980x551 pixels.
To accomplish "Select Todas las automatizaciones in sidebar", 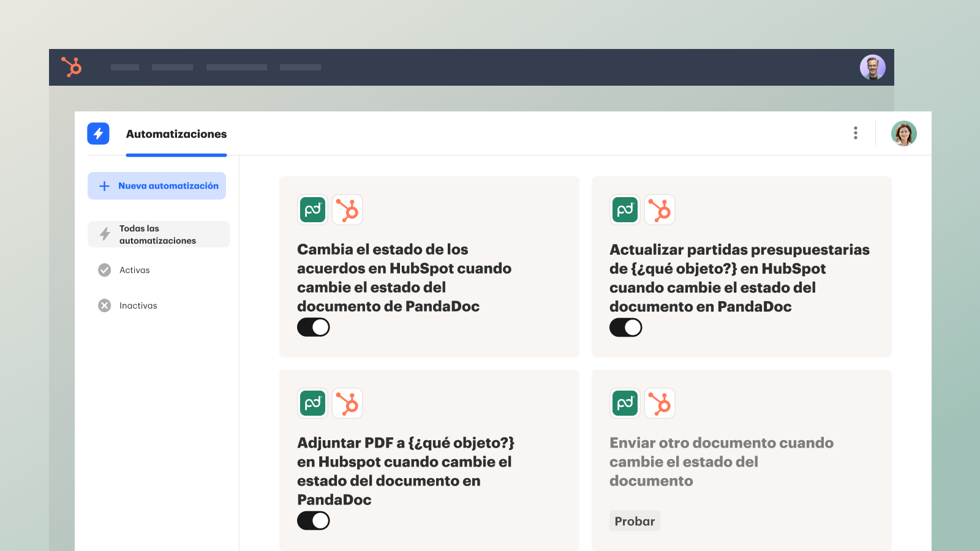I will [x=158, y=234].
